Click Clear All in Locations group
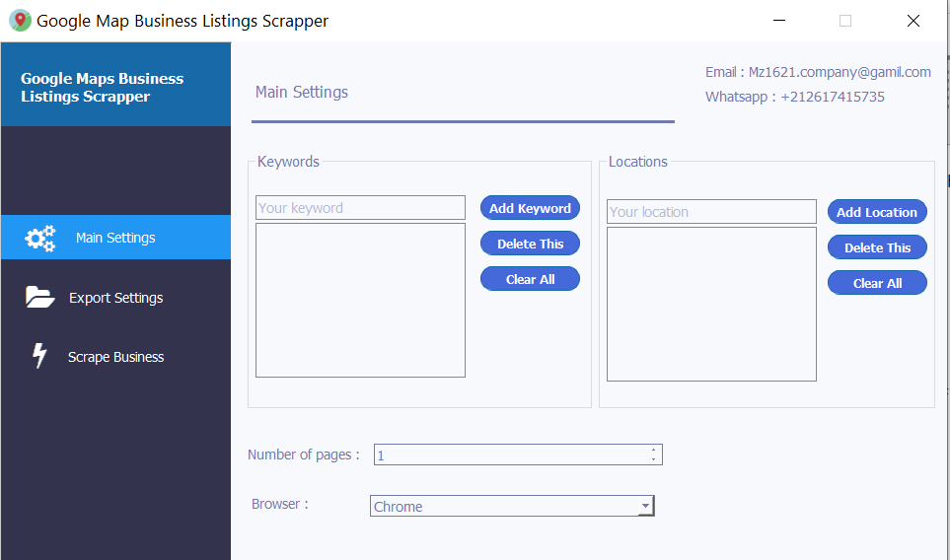The image size is (950, 560). point(877,283)
